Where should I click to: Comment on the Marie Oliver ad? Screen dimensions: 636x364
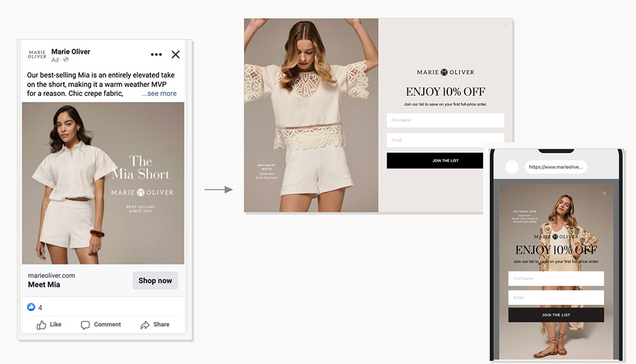pos(101,325)
